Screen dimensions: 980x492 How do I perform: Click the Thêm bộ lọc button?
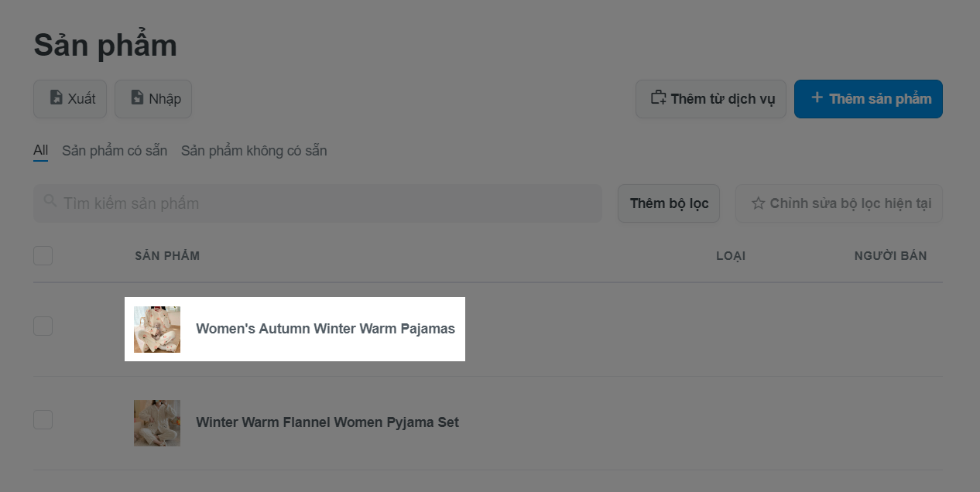point(669,203)
